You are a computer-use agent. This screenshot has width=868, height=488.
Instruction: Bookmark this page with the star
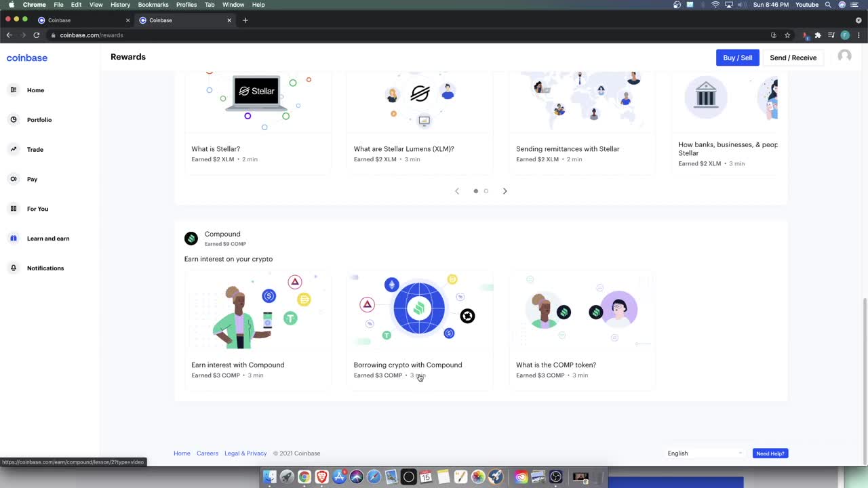787,35
